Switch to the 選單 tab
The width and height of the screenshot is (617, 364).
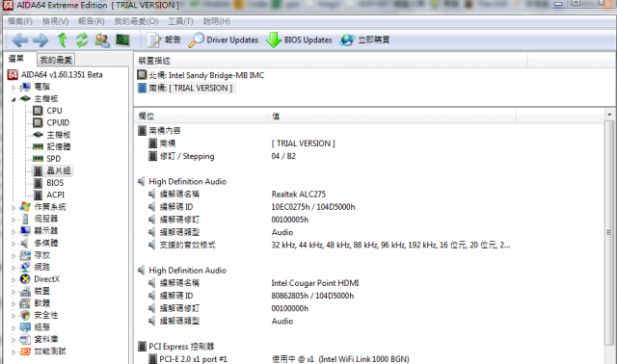(x=16, y=59)
